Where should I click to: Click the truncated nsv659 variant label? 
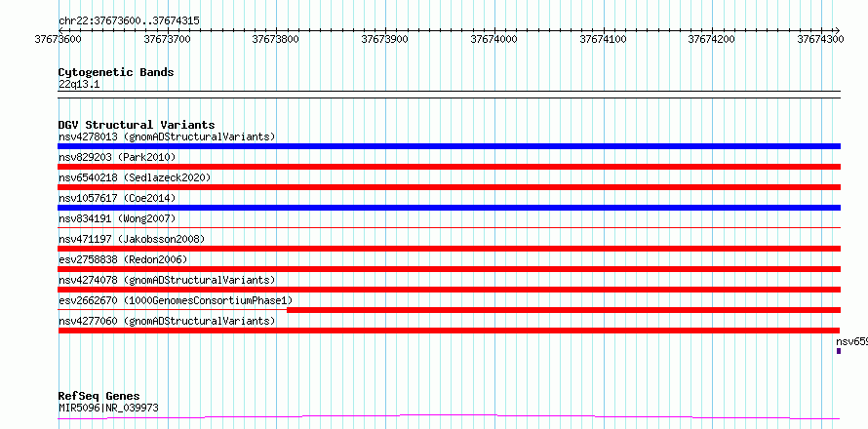pyautogui.click(x=852, y=341)
